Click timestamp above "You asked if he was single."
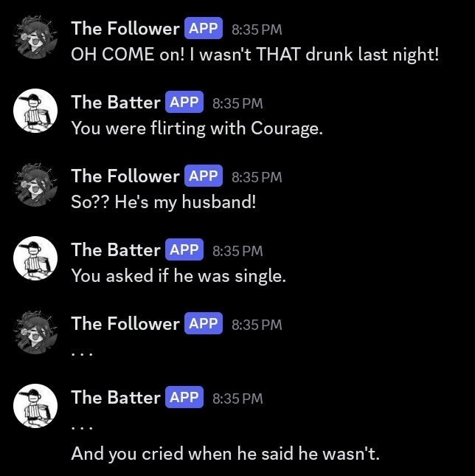This screenshot has height=476, width=475. click(237, 252)
